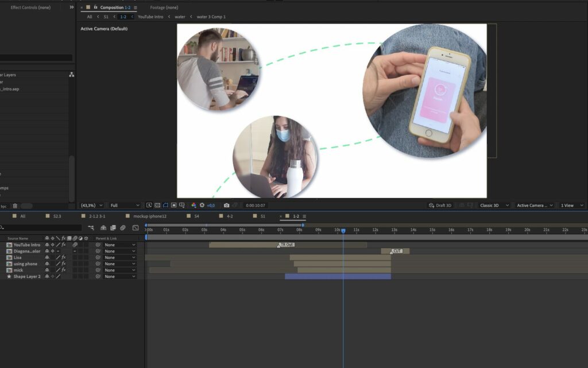Screen dimensions: 588x368
Task: Click the Composition Mini-Flowchart icon in timeline
Action: pos(91,228)
